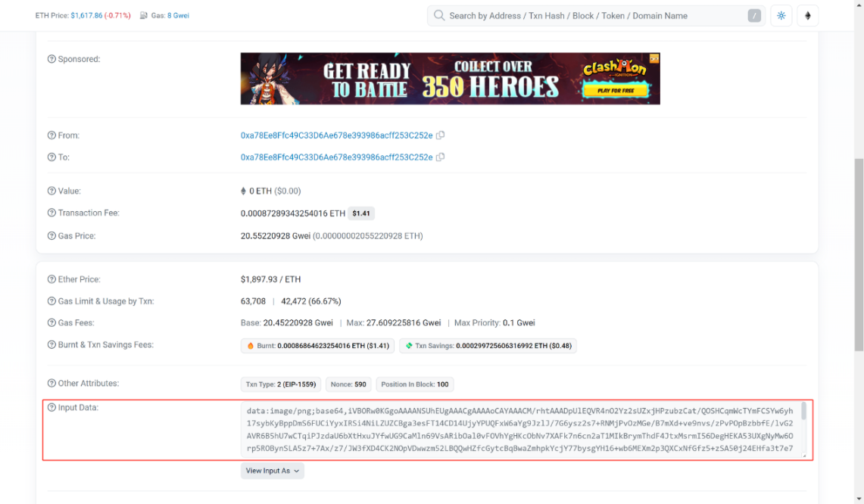Viewport: 864px width, 504px height.
Task: Click the help icon beside Transaction Fee
Action: coord(51,213)
